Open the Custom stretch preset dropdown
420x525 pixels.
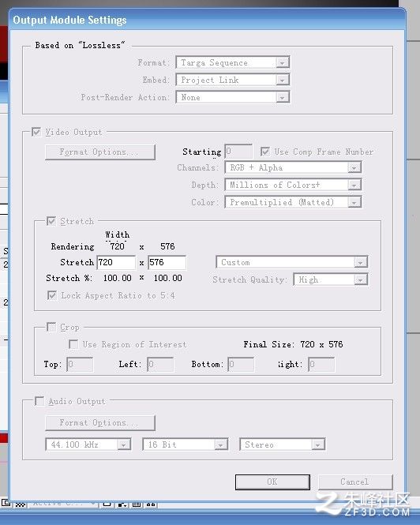[292, 262]
